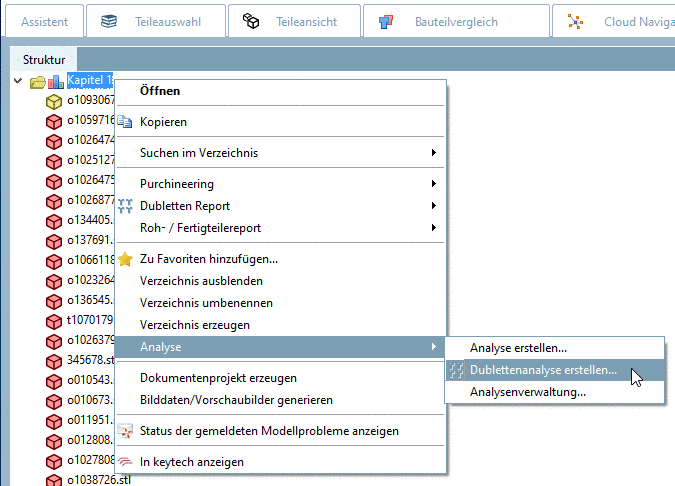This screenshot has height=486, width=675.
Task: Click the yellow favorites star icon
Action: [126, 259]
